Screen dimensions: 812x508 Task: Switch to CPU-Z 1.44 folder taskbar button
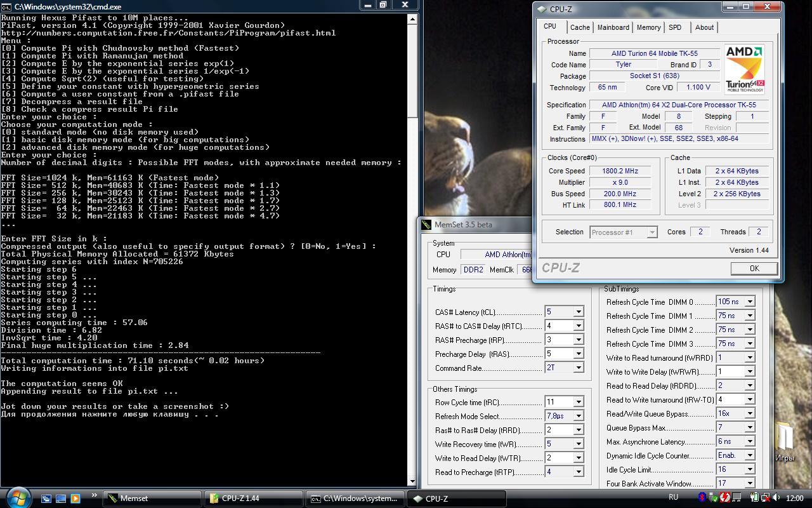coord(254,498)
